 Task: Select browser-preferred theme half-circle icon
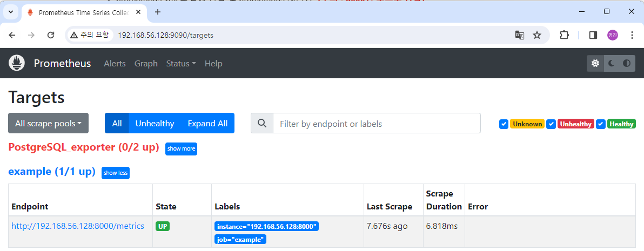[x=627, y=63]
